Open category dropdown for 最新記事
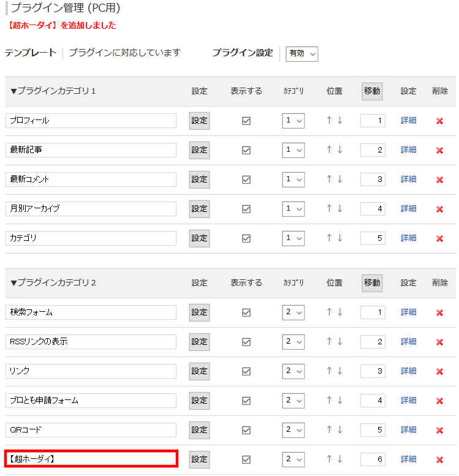The width and height of the screenshot is (459, 476). click(293, 150)
